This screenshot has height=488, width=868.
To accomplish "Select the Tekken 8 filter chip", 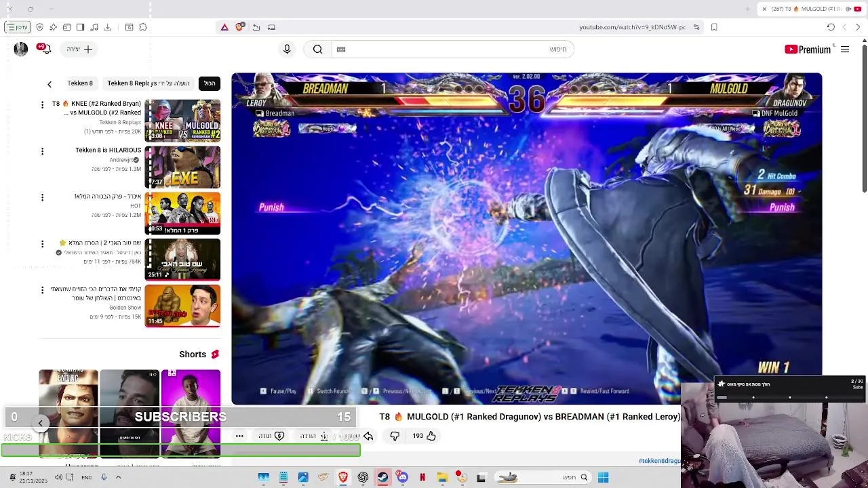I will tap(80, 83).
